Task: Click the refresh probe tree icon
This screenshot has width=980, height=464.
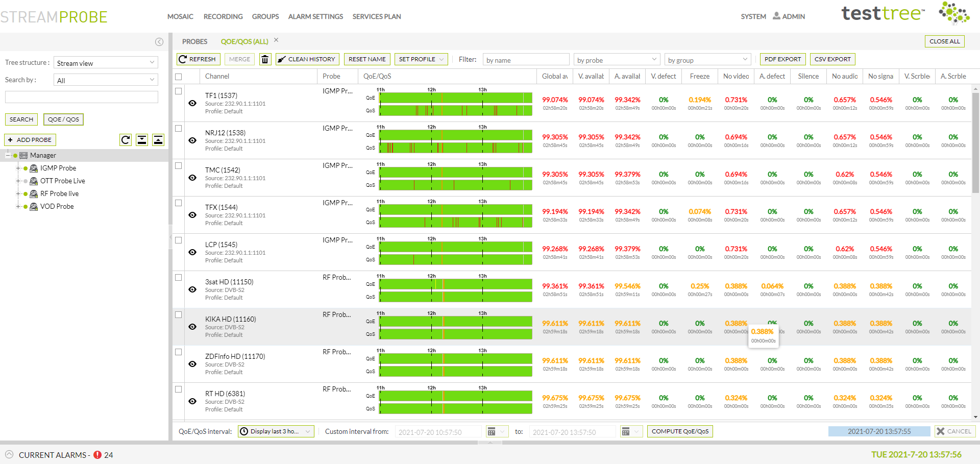Action: pyautogui.click(x=126, y=139)
